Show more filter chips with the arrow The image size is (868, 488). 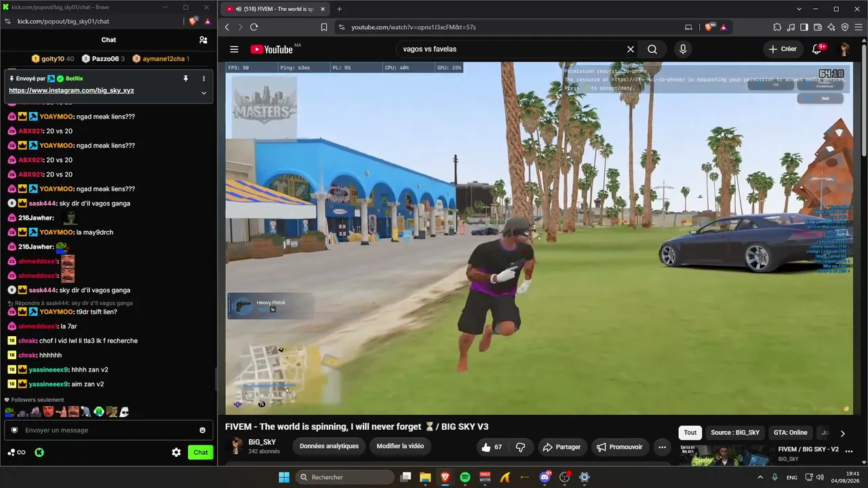tap(843, 433)
